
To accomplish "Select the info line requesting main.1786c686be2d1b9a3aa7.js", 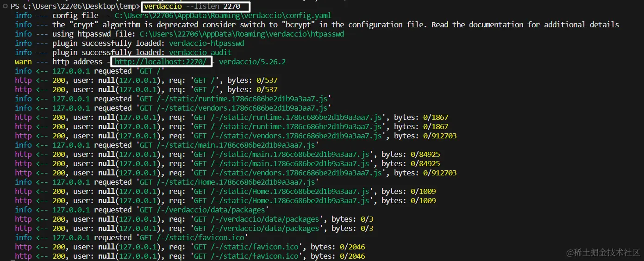I will [167, 145].
